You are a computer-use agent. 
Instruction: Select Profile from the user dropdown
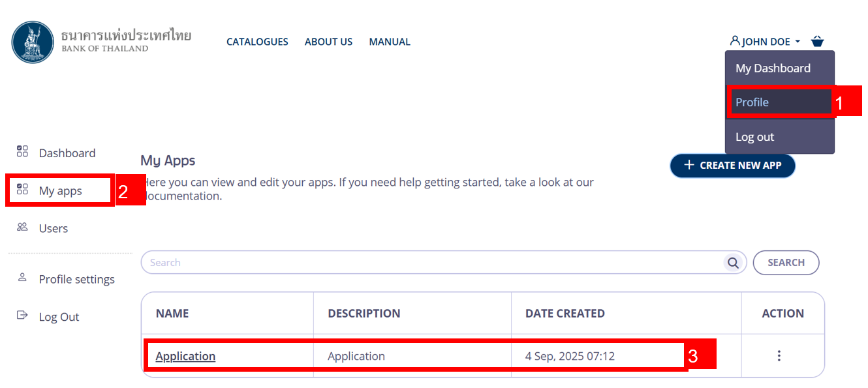[752, 102]
